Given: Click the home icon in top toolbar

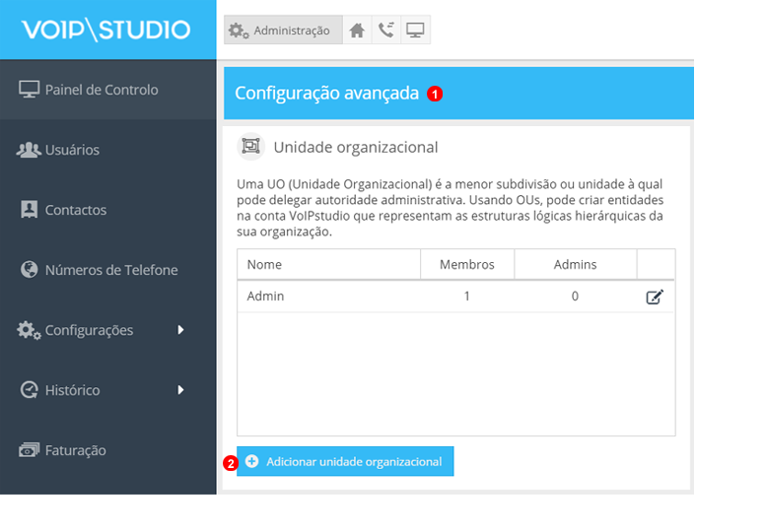Looking at the screenshot, I should click(357, 31).
